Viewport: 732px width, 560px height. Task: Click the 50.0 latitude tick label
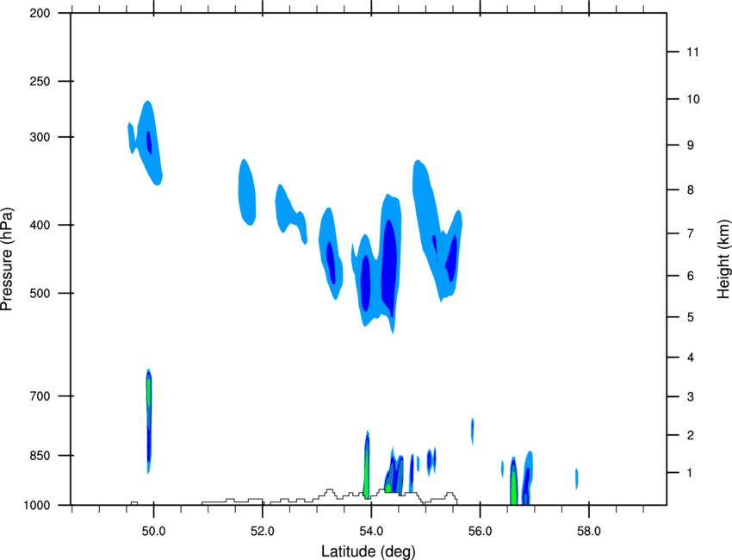point(153,532)
